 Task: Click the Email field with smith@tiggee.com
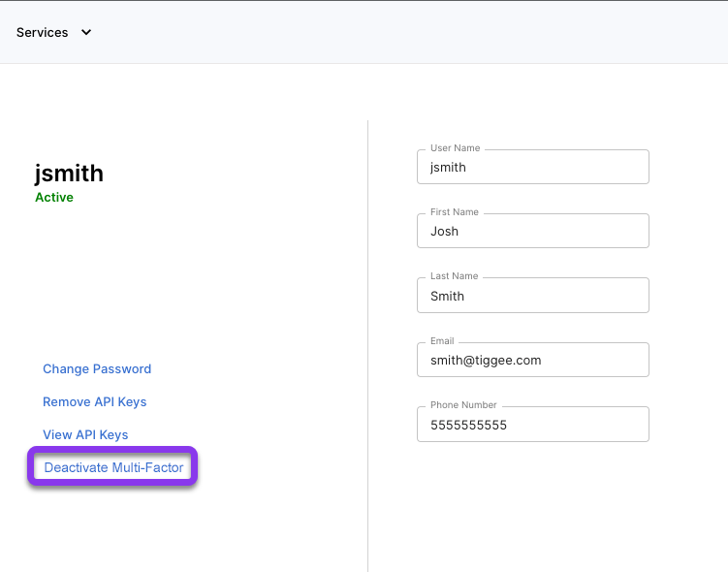(533, 360)
